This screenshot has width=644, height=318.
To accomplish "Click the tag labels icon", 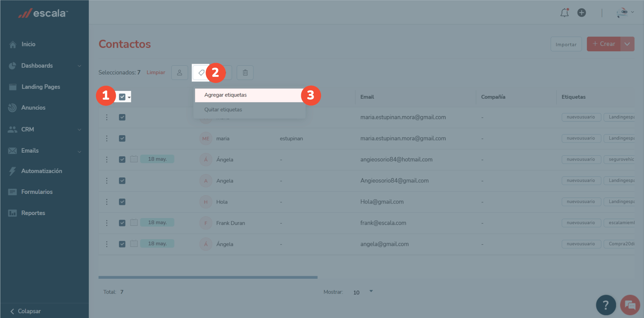I will [x=201, y=72].
